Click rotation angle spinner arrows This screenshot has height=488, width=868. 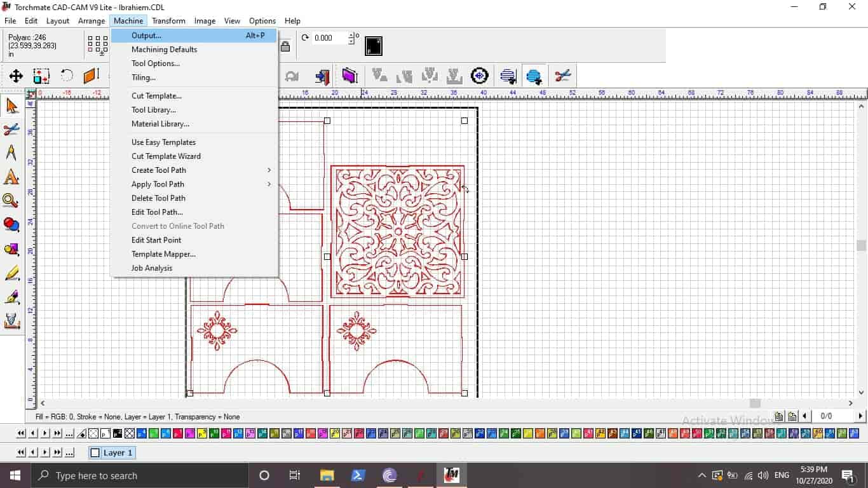352,38
